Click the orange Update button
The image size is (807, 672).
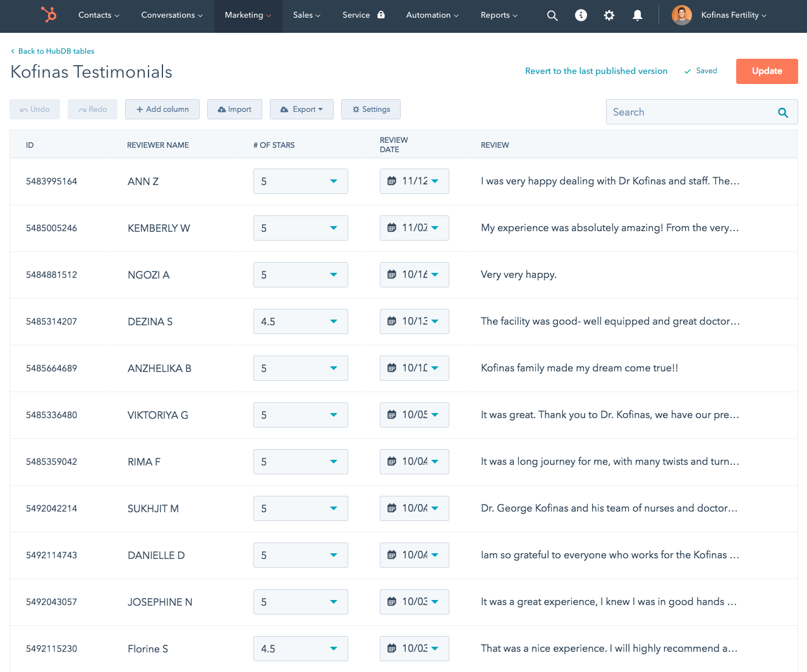coord(767,71)
